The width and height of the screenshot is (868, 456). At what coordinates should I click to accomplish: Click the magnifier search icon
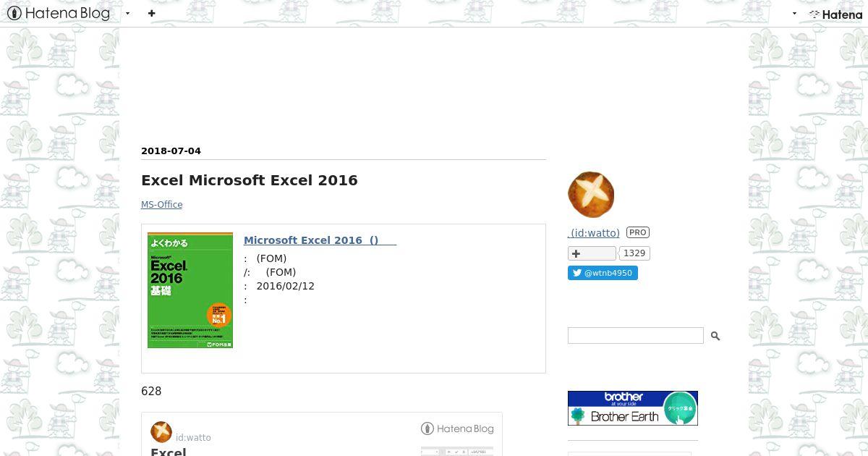pyautogui.click(x=715, y=336)
